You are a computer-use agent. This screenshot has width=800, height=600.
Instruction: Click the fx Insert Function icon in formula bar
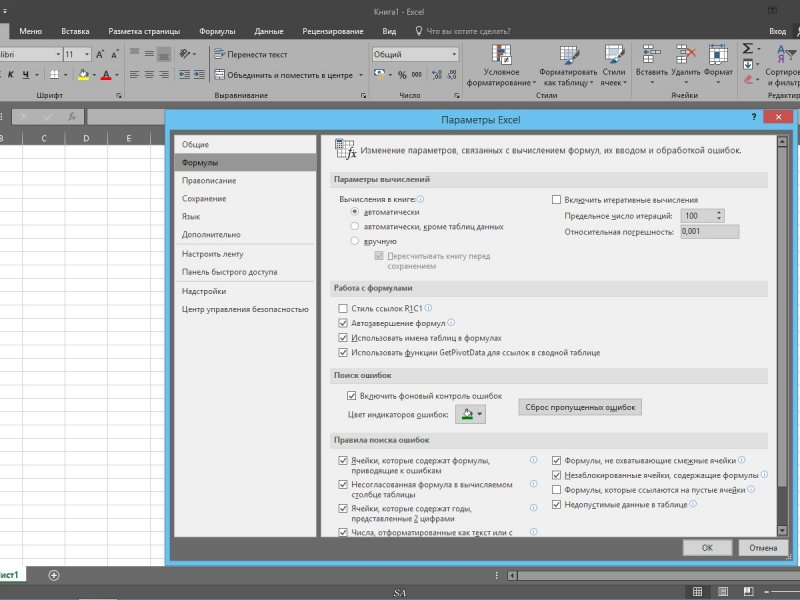tap(72, 117)
